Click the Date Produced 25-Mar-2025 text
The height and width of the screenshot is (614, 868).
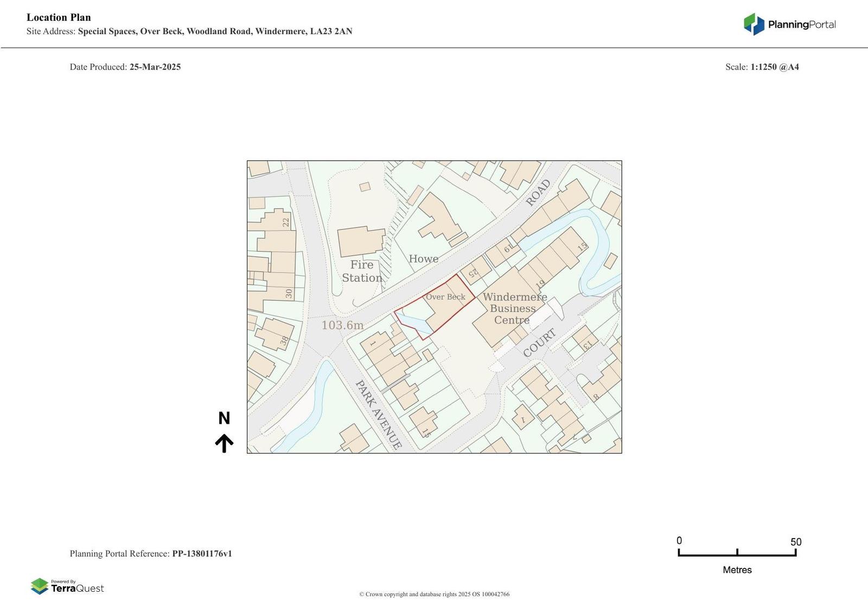125,67
